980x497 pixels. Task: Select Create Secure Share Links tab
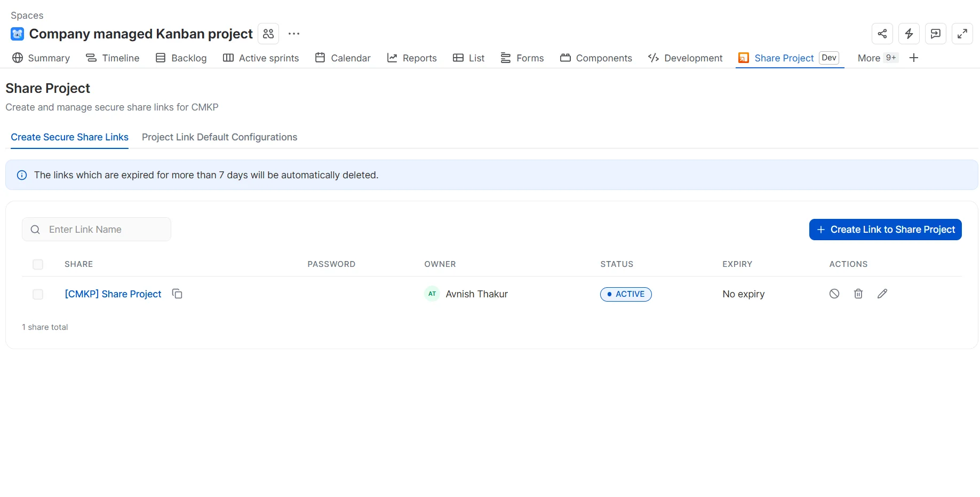point(69,137)
